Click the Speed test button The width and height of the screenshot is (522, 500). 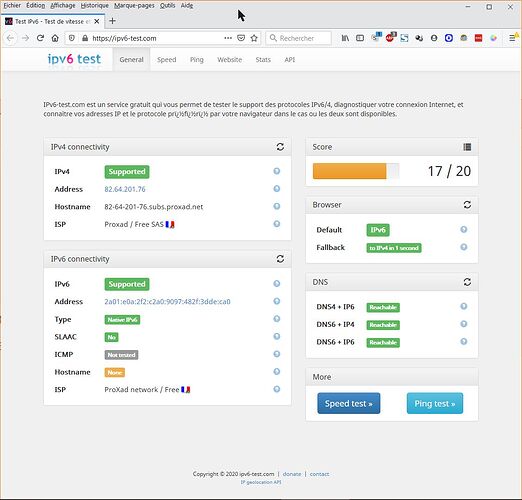pyautogui.click(x=349, y=403)
